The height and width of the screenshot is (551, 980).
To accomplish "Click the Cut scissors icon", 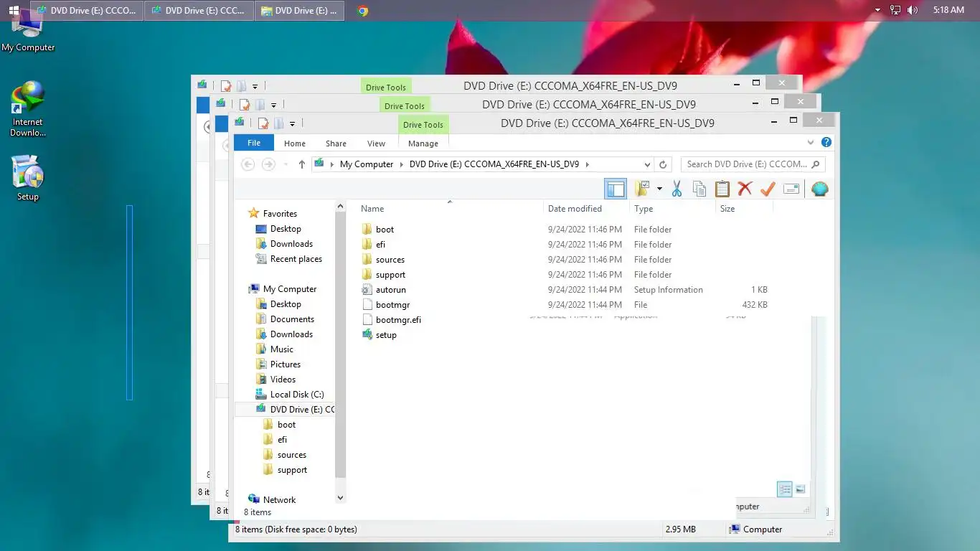I will tap(676, 189).
